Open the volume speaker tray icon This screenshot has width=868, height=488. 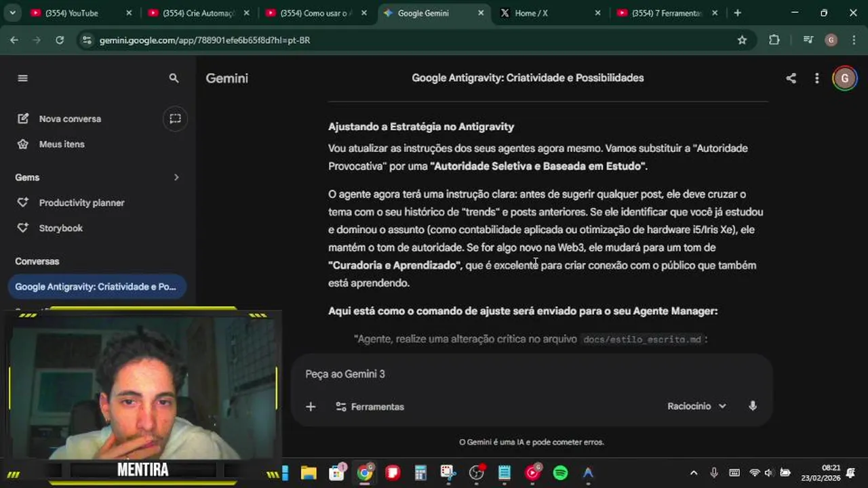coord(768,473)
